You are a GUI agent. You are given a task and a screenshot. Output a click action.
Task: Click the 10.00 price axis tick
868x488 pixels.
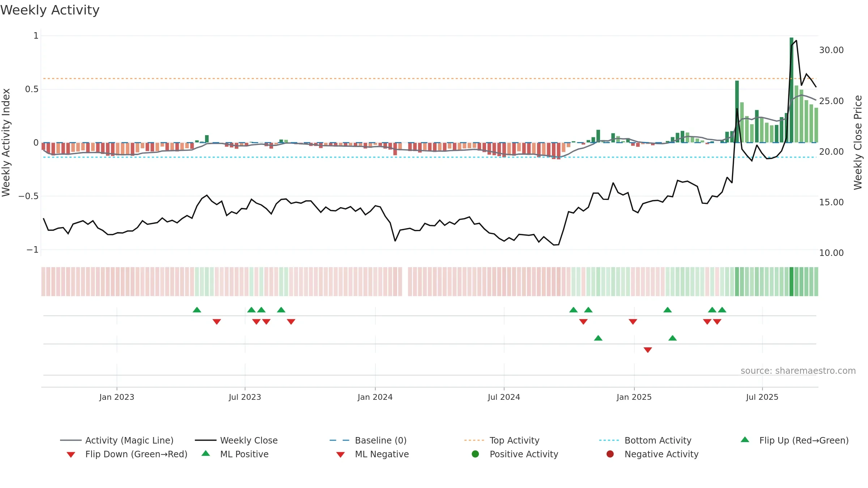tap(831, 253)
